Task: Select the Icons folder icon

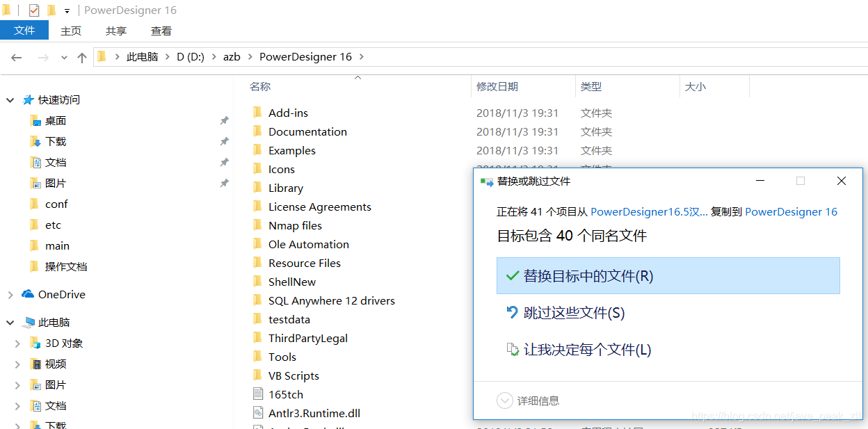Action: [x=257, y=169]
